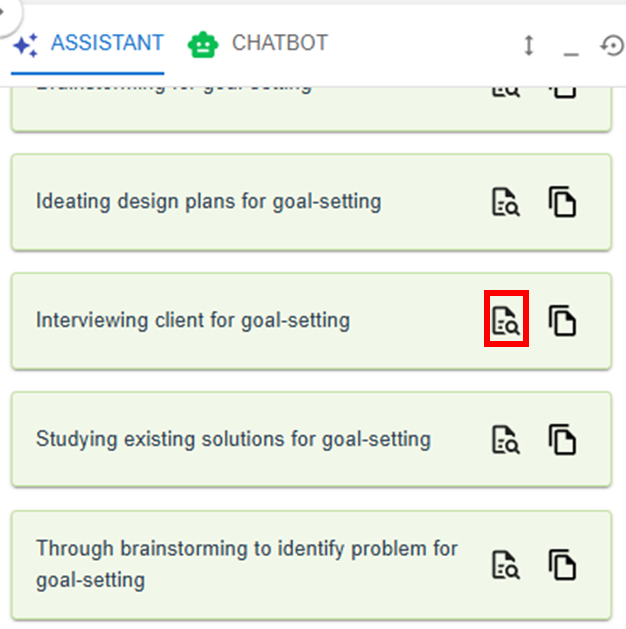The height and width of the screenshot is (629, 626).
Task: Select "Interviewing client for goal-setting" text
Action: (193, 321)
